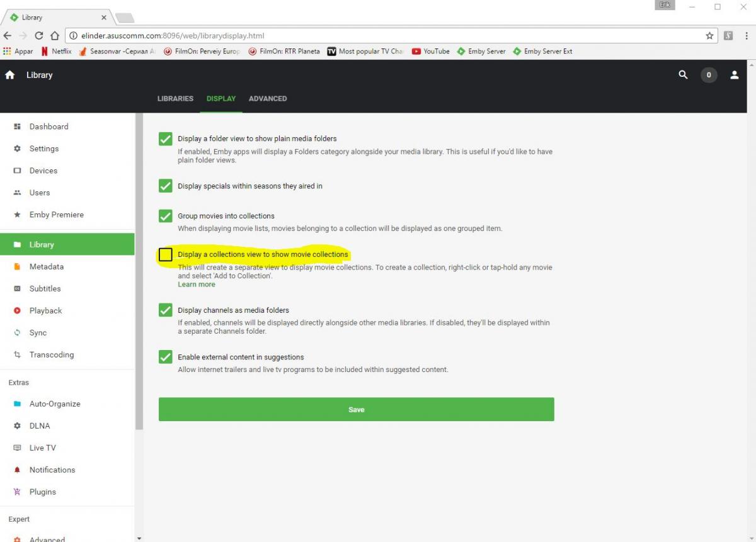The width and height of the screenshot is (756, 542).
Task: Click the Transcoding icon in sidebar
Action: pos(18,354)
